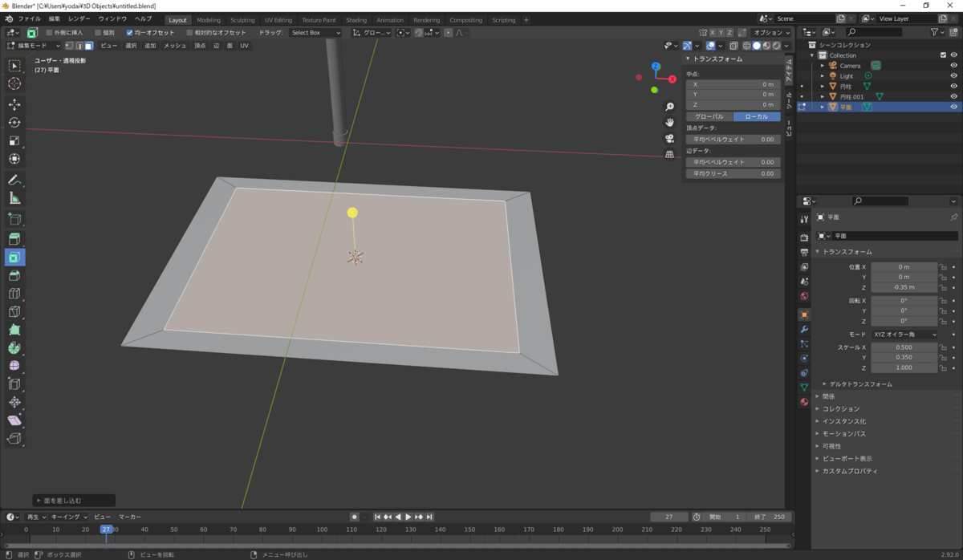Screen dimensions: 963x560
Task: Select the Add Cube tool
Action: [14, 218]
